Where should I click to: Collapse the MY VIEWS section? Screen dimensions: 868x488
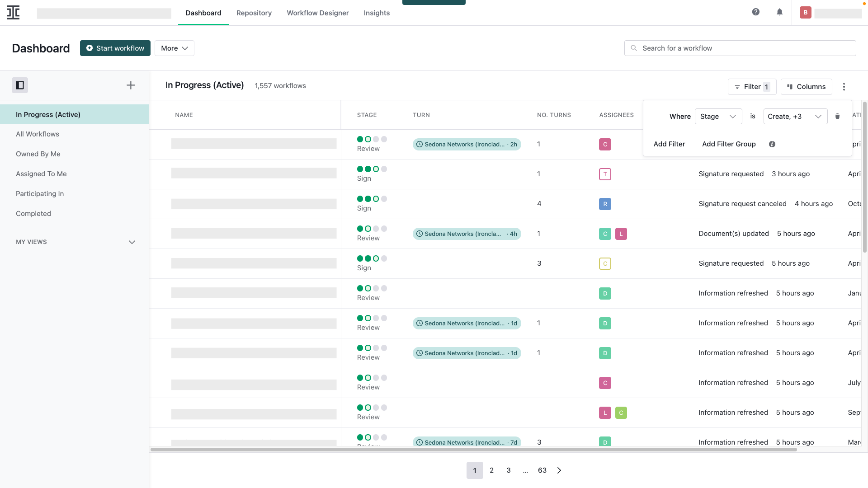132,242
